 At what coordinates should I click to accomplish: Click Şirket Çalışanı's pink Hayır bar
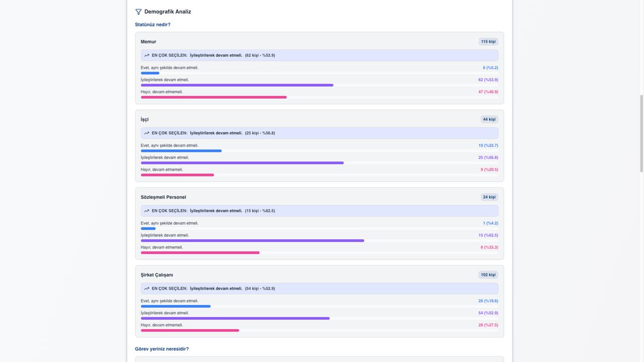pyautogui.click(x=190, y=330)
